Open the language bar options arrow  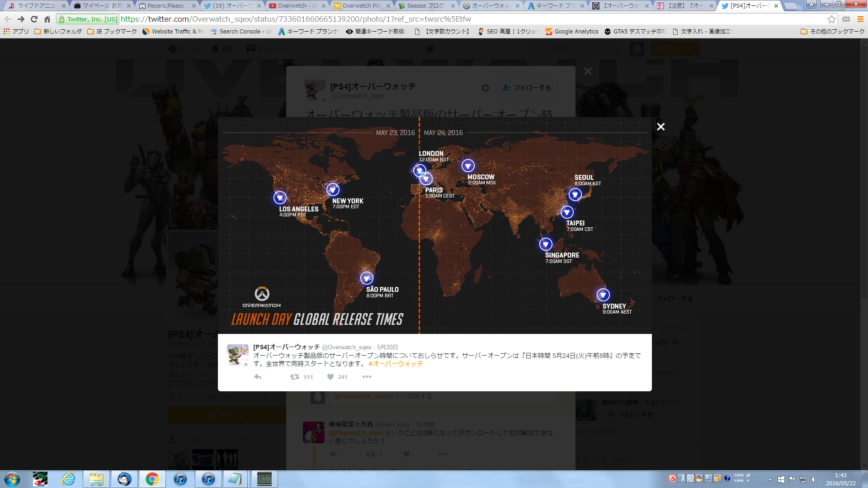tap(748, 481)
